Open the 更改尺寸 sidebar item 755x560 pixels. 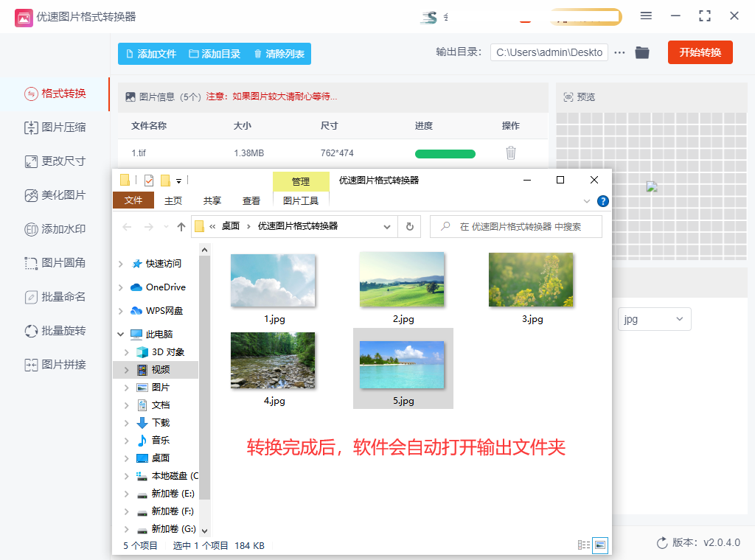pyautogui.click(x=55, y=161)
